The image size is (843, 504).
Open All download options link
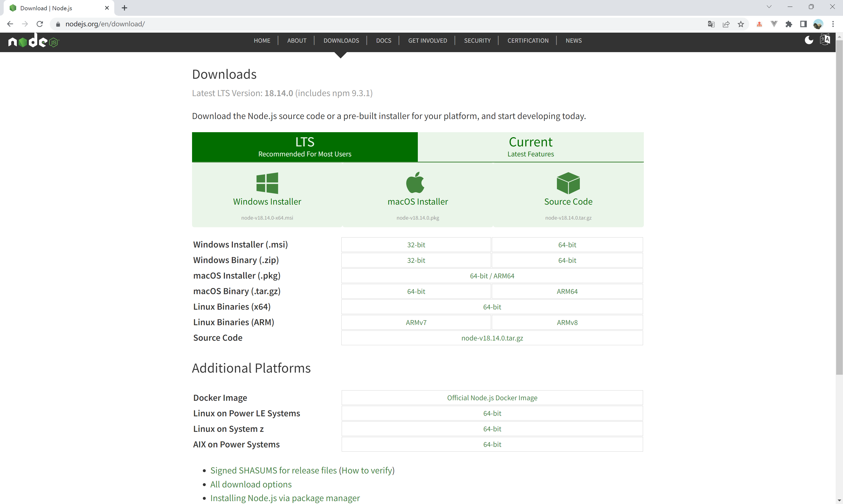(x=251, y=484)
